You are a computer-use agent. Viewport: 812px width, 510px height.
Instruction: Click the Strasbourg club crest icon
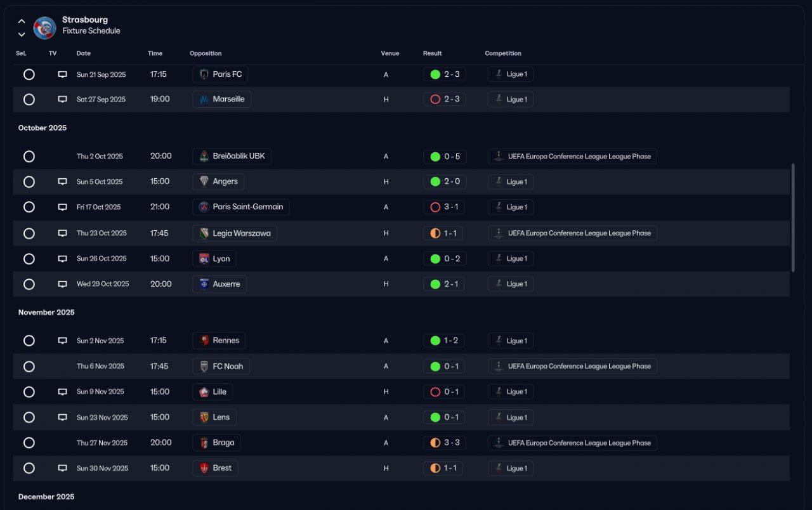45,28
